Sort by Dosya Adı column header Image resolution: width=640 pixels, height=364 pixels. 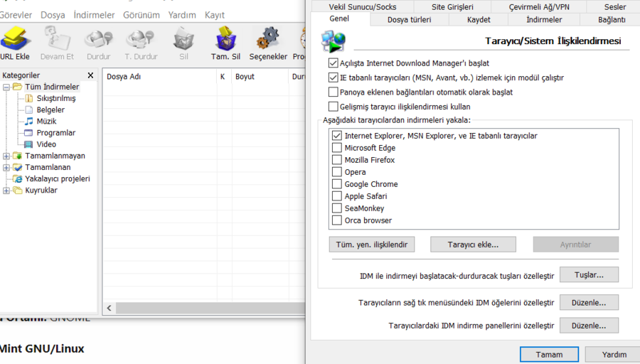159,76
